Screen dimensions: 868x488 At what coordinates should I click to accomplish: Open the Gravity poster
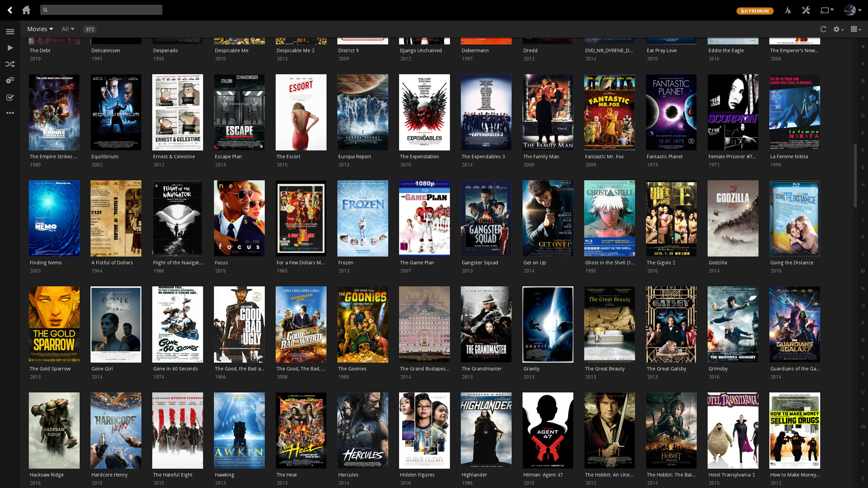[x=548, y=324]
